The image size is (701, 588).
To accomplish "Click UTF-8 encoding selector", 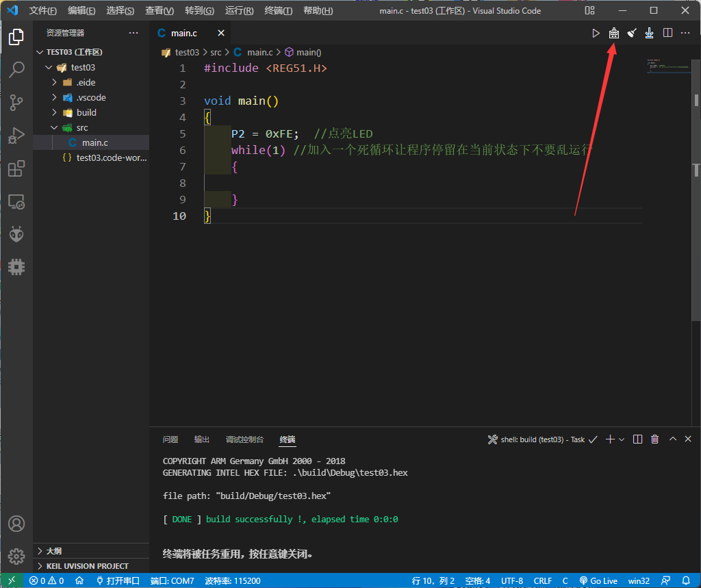I will point(512,580).
